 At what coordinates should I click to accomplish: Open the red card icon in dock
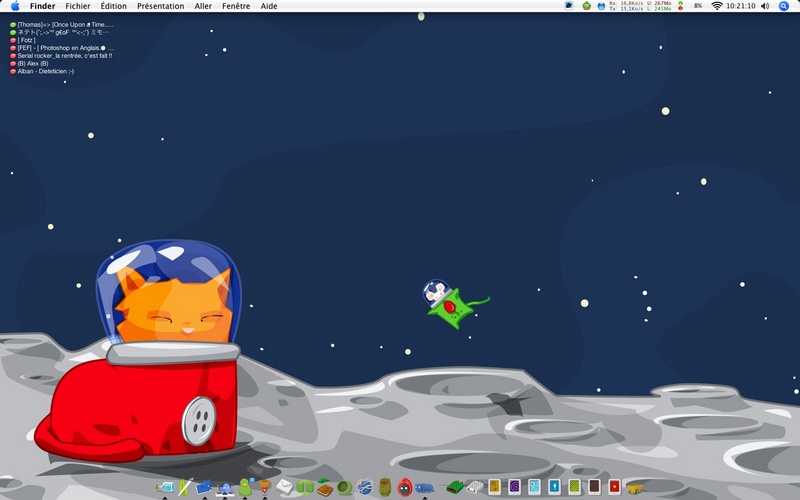click(614, 487)
